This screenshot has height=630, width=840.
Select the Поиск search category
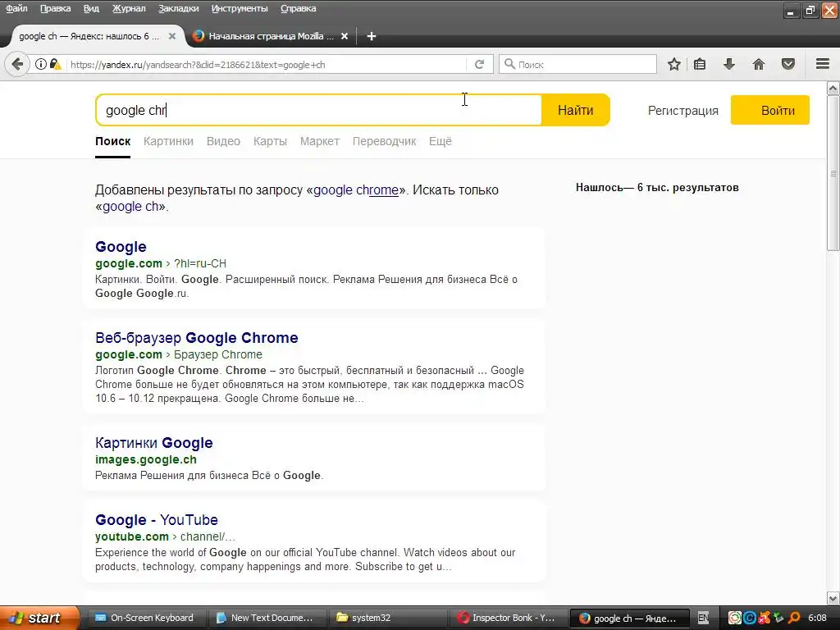point(112,141)
